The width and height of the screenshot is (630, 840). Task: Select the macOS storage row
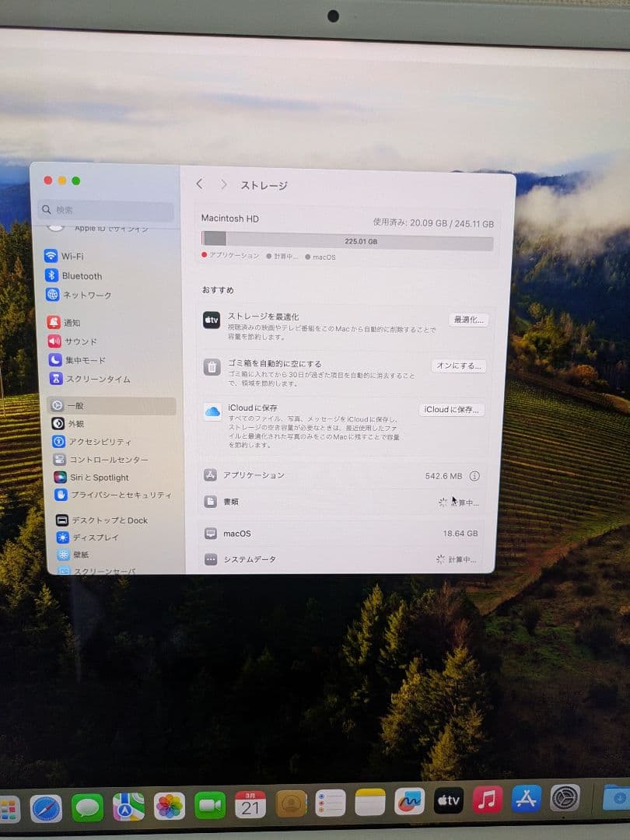(341, 534)
